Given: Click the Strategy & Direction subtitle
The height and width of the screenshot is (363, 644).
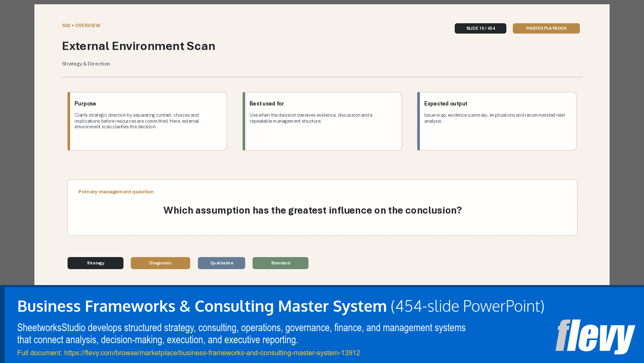Looking at the screenshot, I should [x=86, y=64].
